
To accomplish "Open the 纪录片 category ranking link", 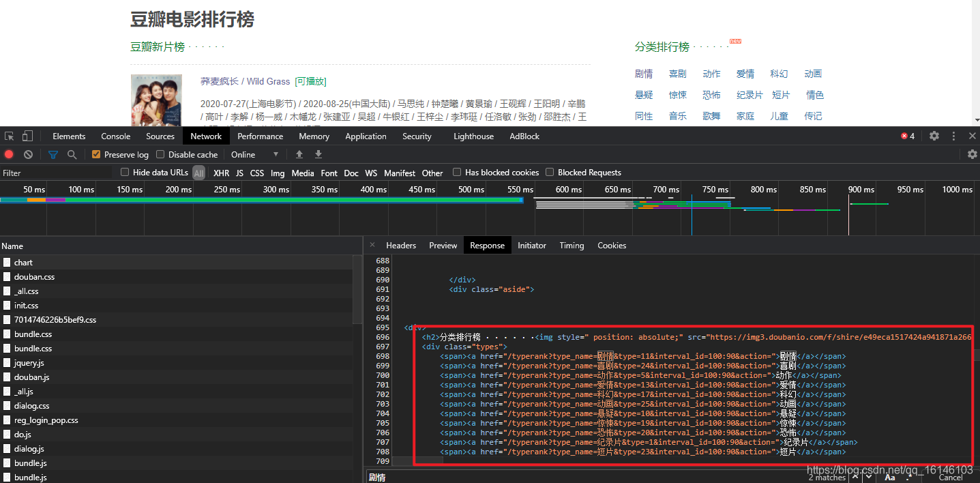I will point(749,95).
